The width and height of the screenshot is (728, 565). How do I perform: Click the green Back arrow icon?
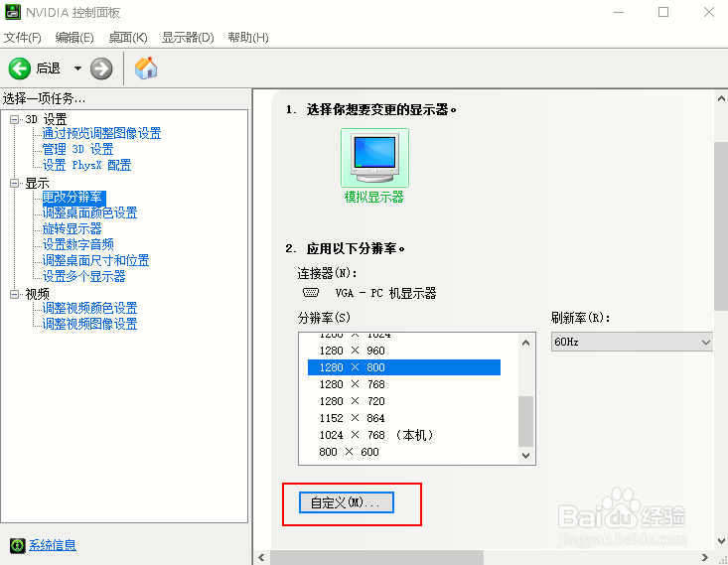(x=20, y=69)
